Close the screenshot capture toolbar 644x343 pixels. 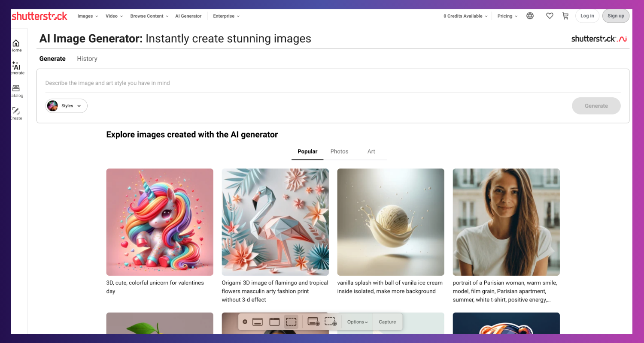coord(245,322)
